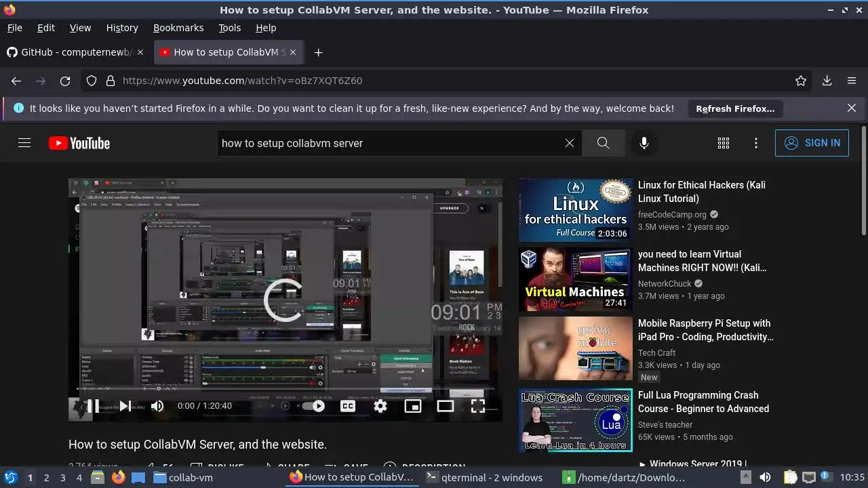Clear the YouTube search box text
Screen dimensions: 868x488
(x=570, y=143)
